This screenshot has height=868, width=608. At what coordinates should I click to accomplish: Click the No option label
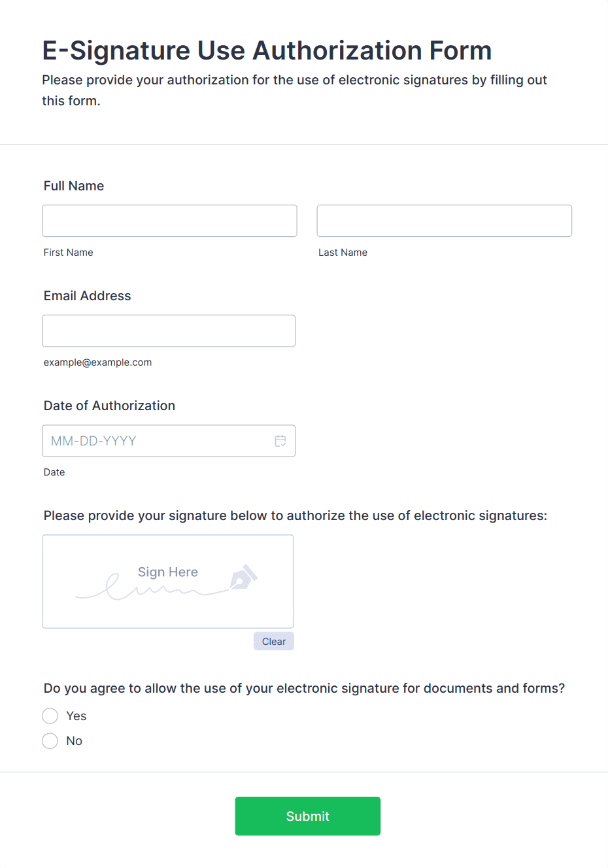coord(75,740)
